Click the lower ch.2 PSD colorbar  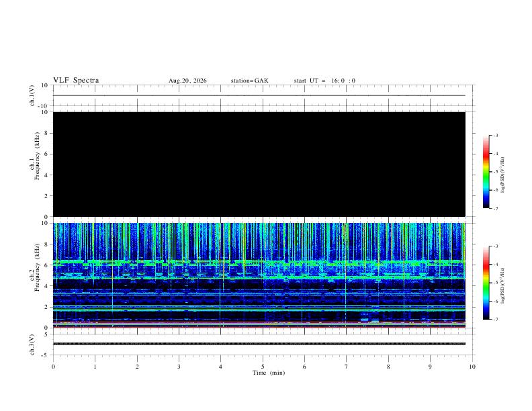click(486, 283)
